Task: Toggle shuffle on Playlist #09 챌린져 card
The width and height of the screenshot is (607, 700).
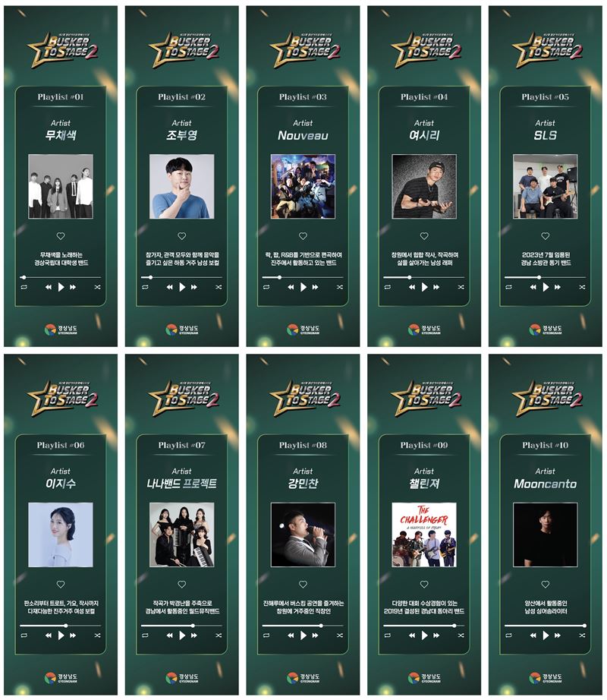Action: coord(461,635)
